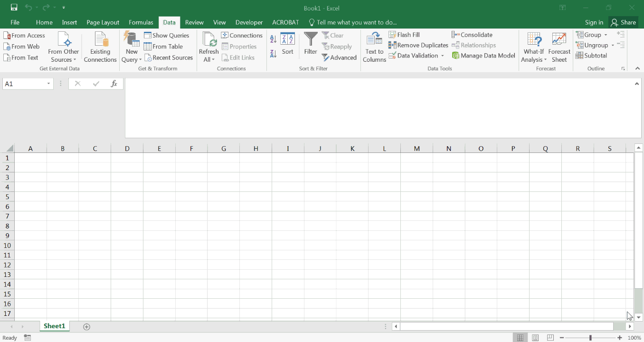Image resolution: width=644 pixels, height=342 pixels.
Task: Open the Sheet1 worksheet tab
Action: point(54,326)
